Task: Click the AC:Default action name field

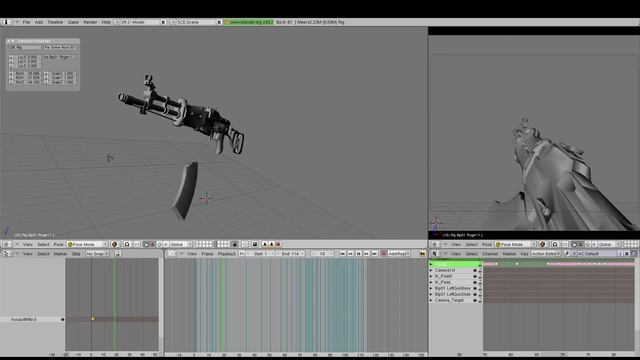Action: click(x=598, y=253)
